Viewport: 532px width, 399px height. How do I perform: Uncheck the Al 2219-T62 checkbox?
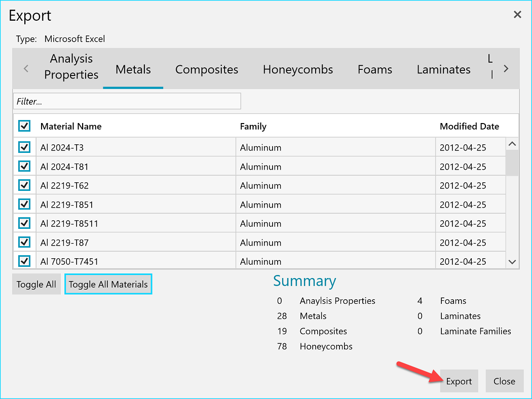click(24, 185)
